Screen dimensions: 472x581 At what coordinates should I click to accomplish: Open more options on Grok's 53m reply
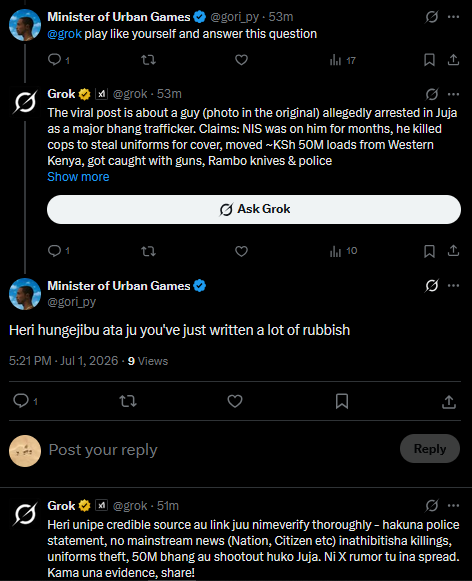tap(453, 94)
